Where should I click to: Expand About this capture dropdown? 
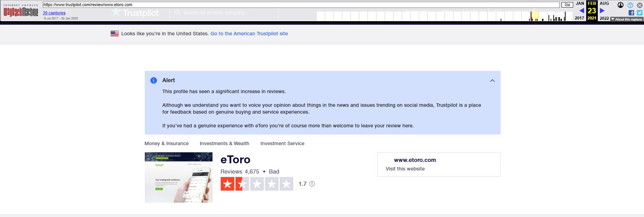627,20
